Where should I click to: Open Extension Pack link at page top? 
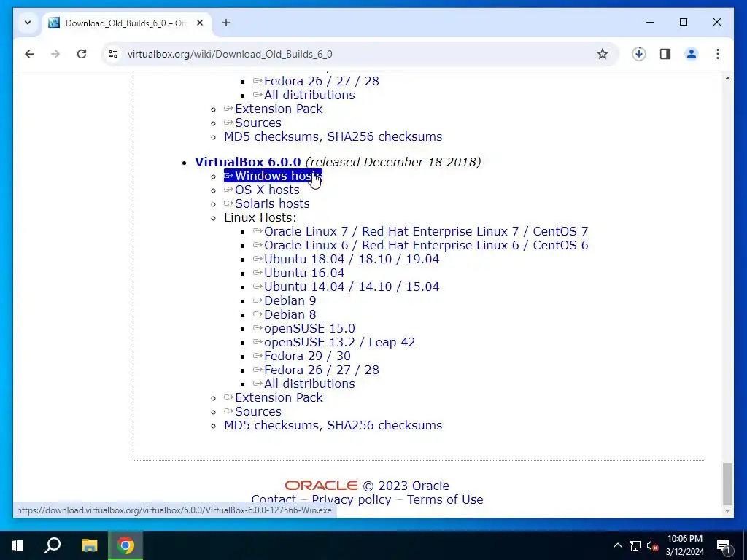pos(274,109)
